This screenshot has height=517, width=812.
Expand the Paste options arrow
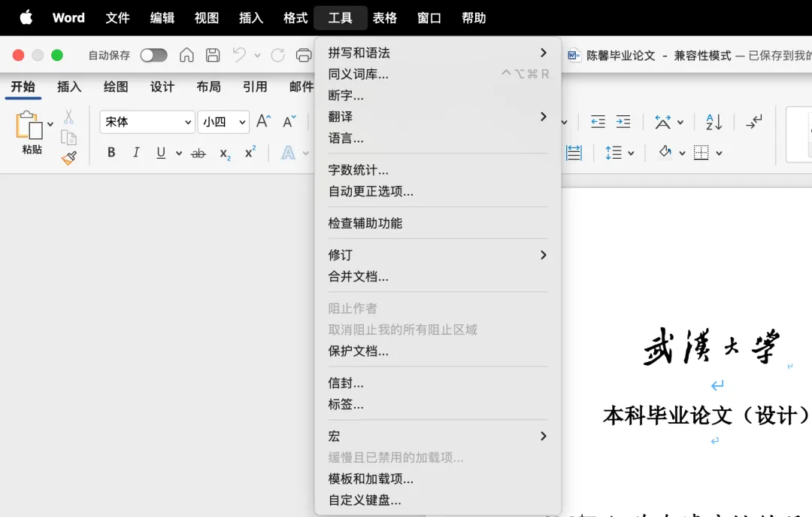tap(50, 124)
